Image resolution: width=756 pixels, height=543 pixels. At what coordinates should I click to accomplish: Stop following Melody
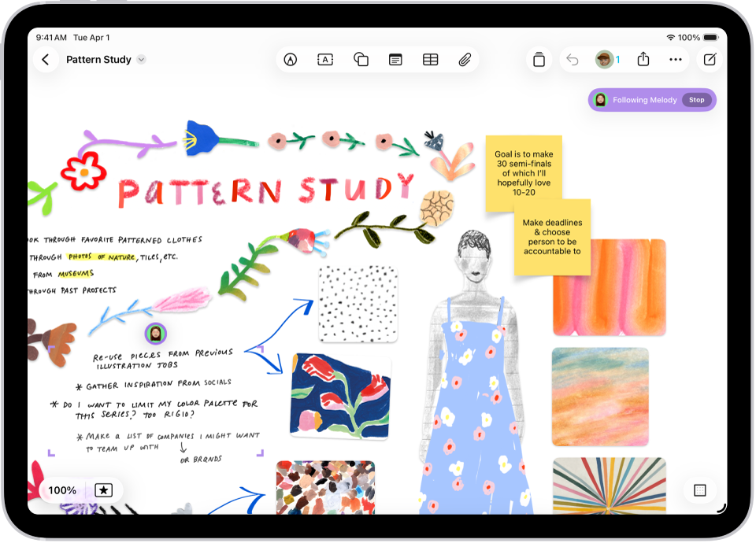click(x=696, y=100)
